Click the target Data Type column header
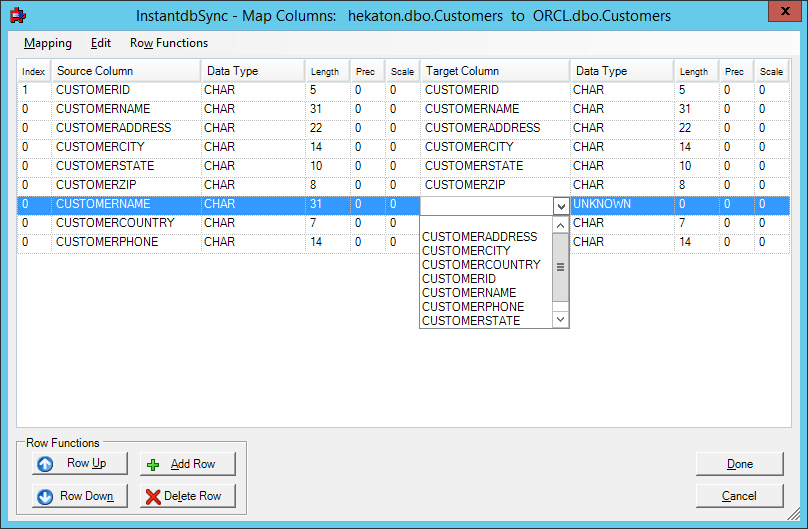The height and width of the screenshot is (529, 808). pyautogui.click(x=622, y=71)
